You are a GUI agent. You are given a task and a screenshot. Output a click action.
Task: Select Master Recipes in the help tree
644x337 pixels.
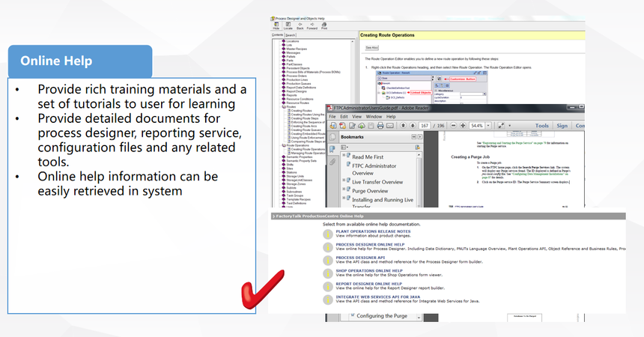click(x=297, y=49)
